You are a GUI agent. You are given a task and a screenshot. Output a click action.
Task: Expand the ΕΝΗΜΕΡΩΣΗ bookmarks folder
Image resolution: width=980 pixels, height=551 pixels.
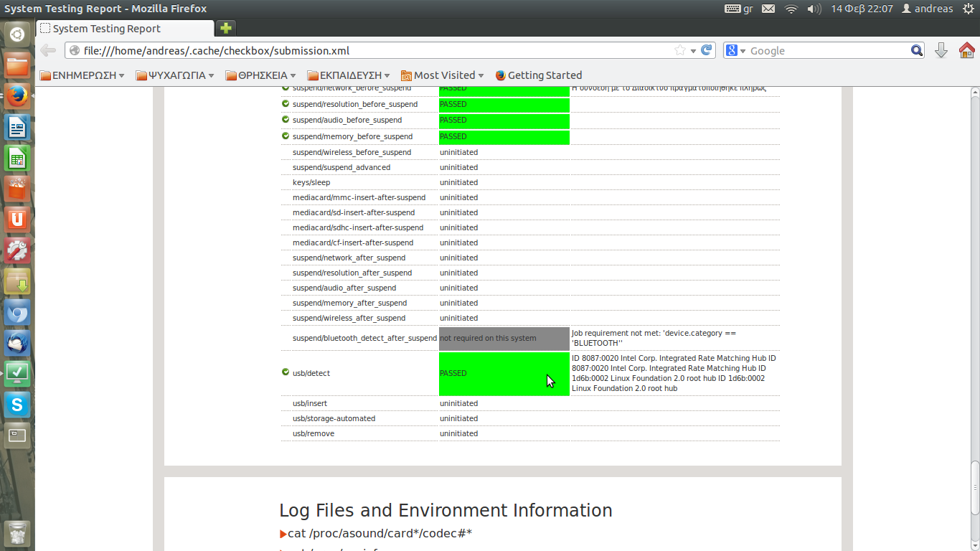(x=82, y=75)
